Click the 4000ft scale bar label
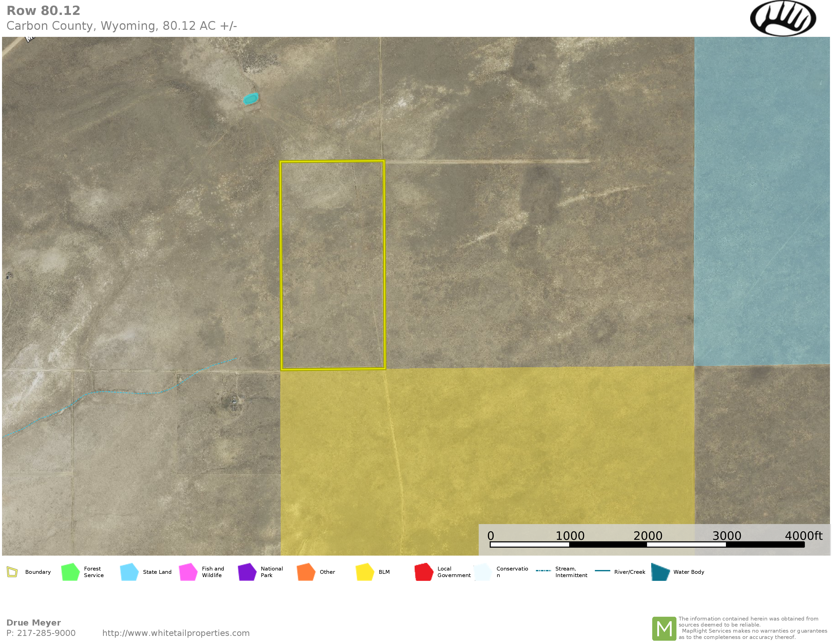The height and width of the screenshot is (644, 833). point(803,536)
